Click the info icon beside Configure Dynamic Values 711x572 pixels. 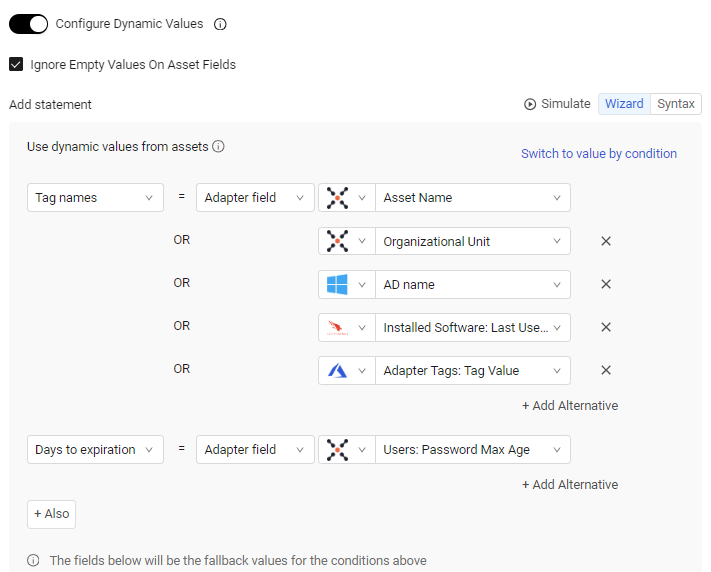click(x=221, y=24)
